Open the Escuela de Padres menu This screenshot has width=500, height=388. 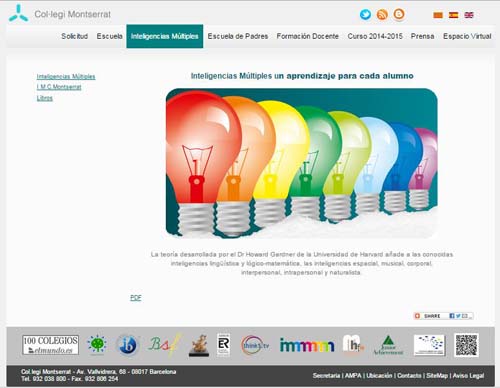[x=238, y=36]
